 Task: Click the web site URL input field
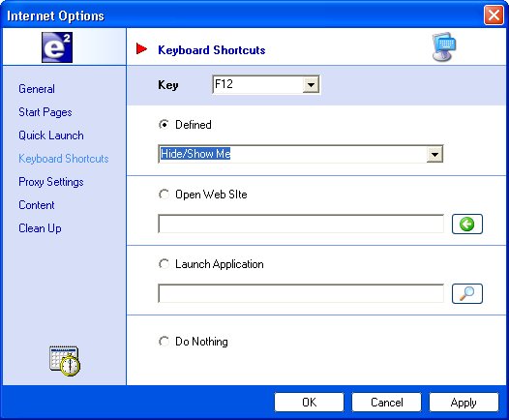(301, 224)
